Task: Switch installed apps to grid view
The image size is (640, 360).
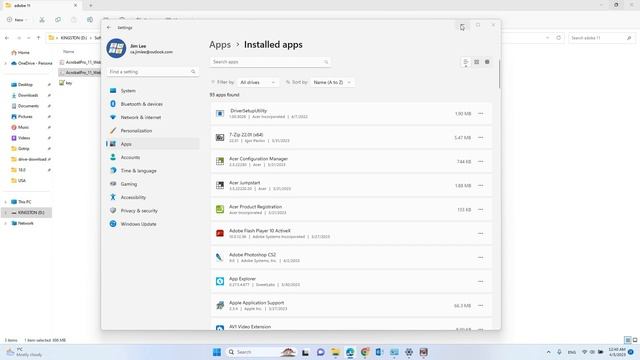Action: [476, 62]
